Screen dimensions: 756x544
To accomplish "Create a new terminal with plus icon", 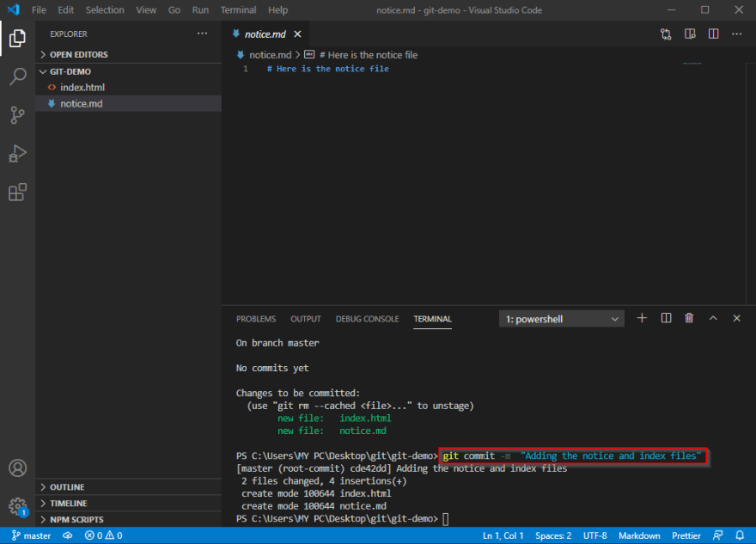I will [642, 318].
